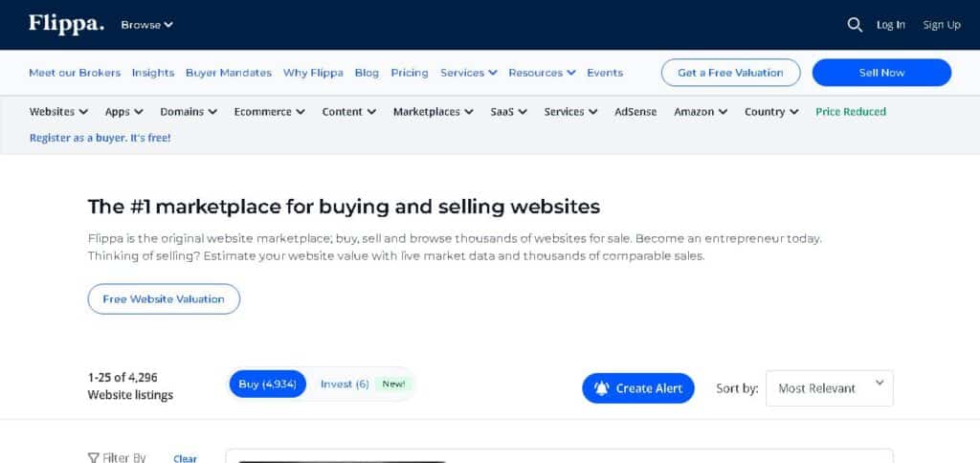Screen dimensions: 980x463
Task: Click the Sell Now button
Action: click(x=881, y=73)
